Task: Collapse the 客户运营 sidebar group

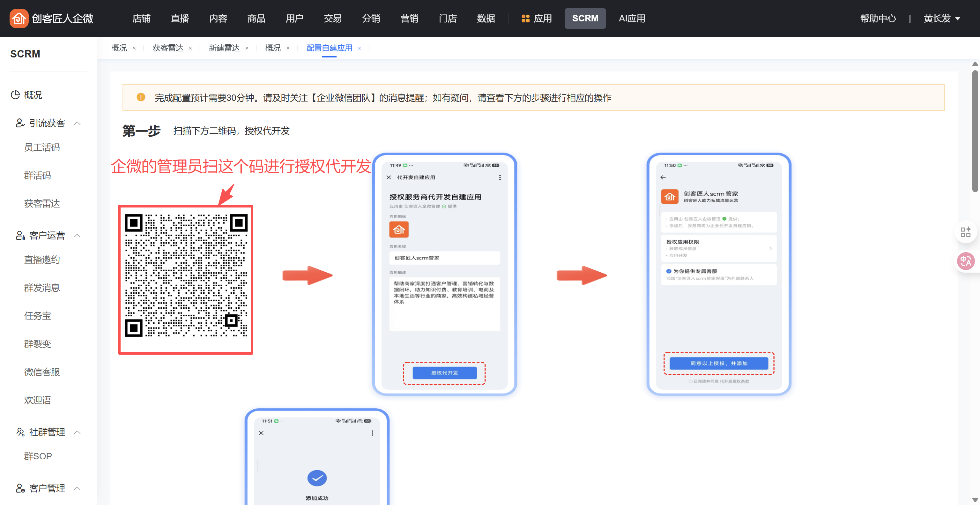Action: [x=77, y=236]
